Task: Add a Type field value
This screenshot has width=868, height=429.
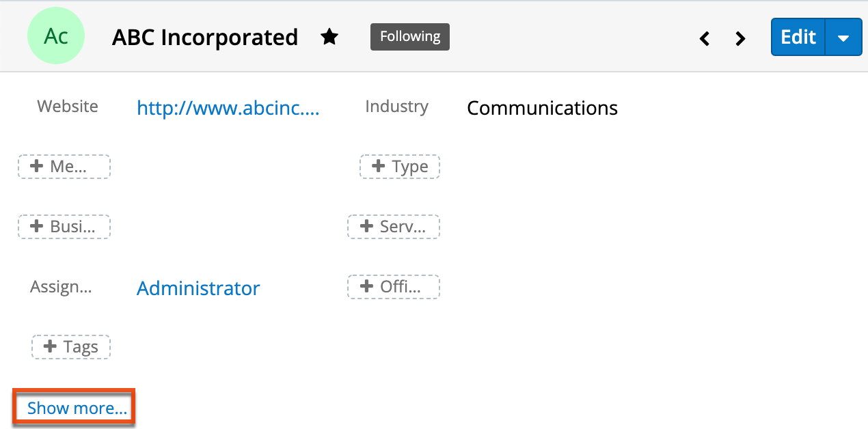Action: click(x=400, y=167)
